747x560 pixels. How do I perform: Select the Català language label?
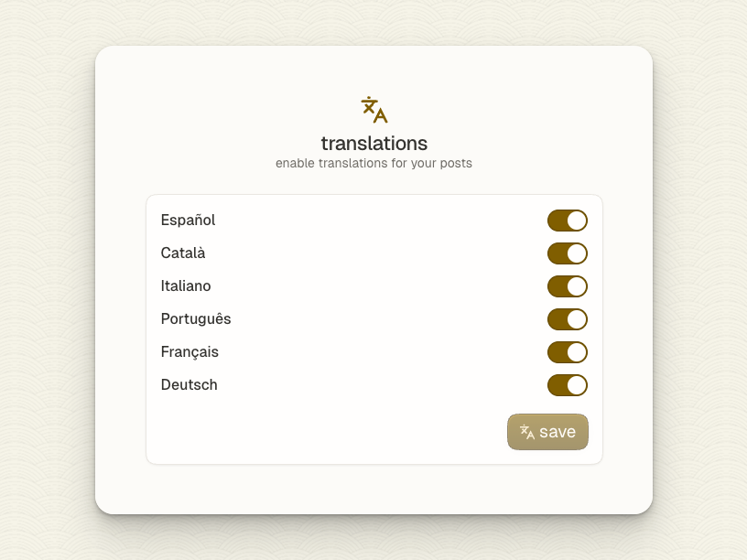183,253
